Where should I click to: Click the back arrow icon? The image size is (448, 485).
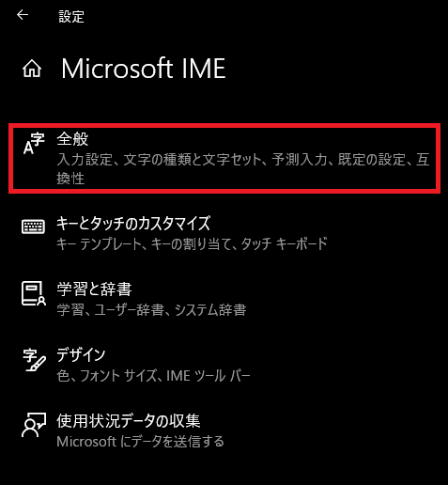23,15
